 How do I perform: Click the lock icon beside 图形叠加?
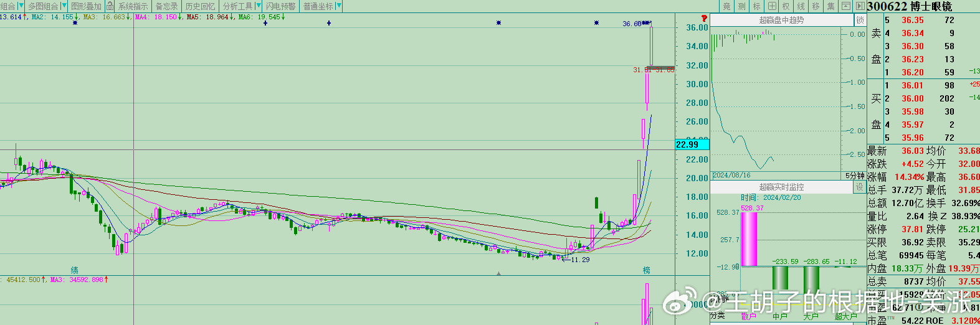(x=110, y=6)
